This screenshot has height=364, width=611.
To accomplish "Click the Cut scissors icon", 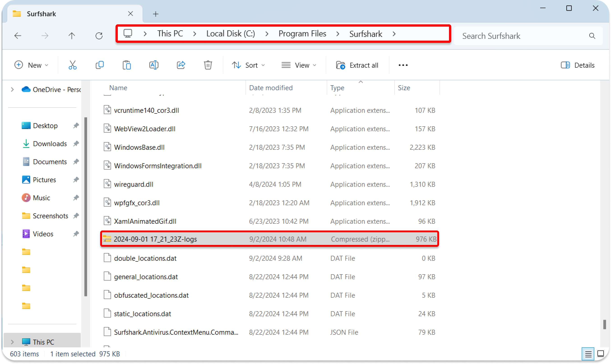I will [72, 65].
